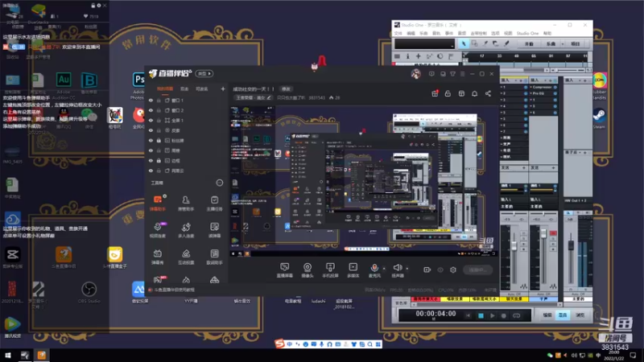This screenshot has height=362, width=644.
Task: Click the 开始 button in Studio One toolbar
Action: coord(529,44)
